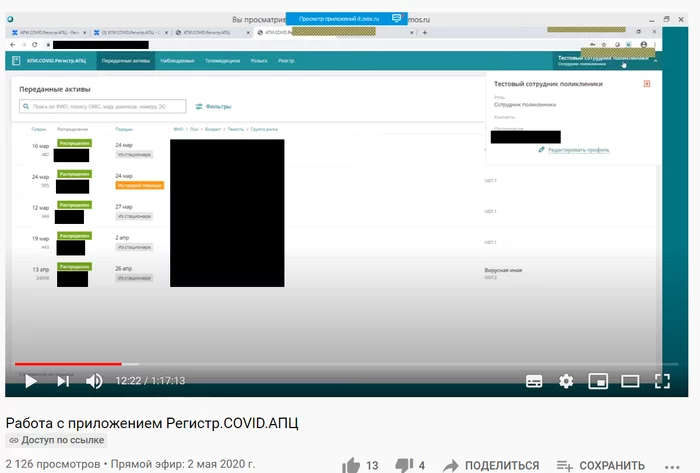Toggle subtitles in the video player
Image resolution: width=700 pixels, height=473 pixels.
point(534,381)
